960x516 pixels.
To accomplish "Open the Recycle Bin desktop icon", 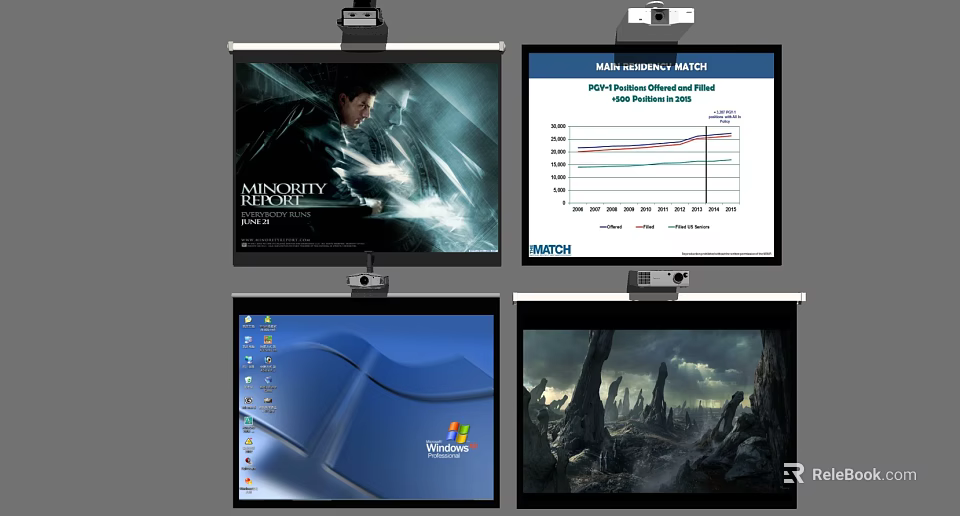I will tap(249, 380).
